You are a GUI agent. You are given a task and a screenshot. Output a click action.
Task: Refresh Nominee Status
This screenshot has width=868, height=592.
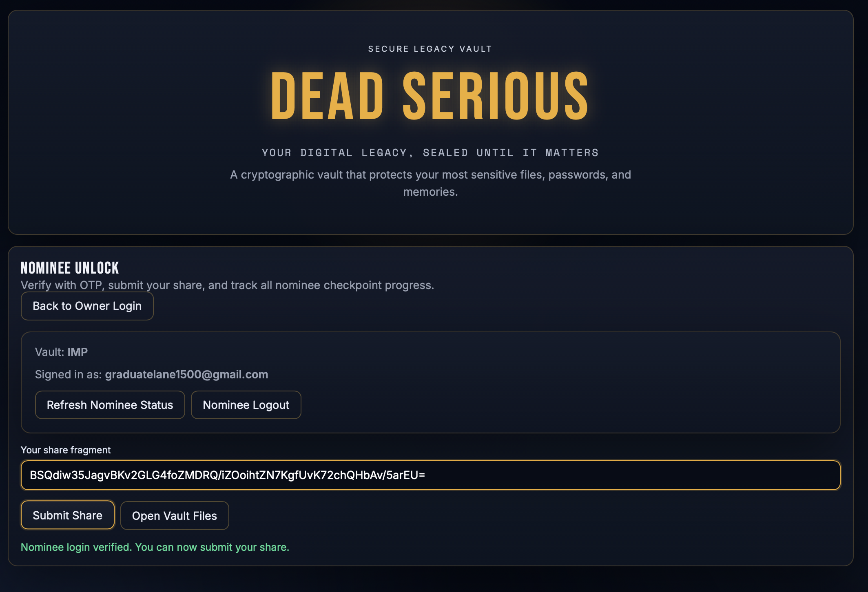[x=110, y=405]
